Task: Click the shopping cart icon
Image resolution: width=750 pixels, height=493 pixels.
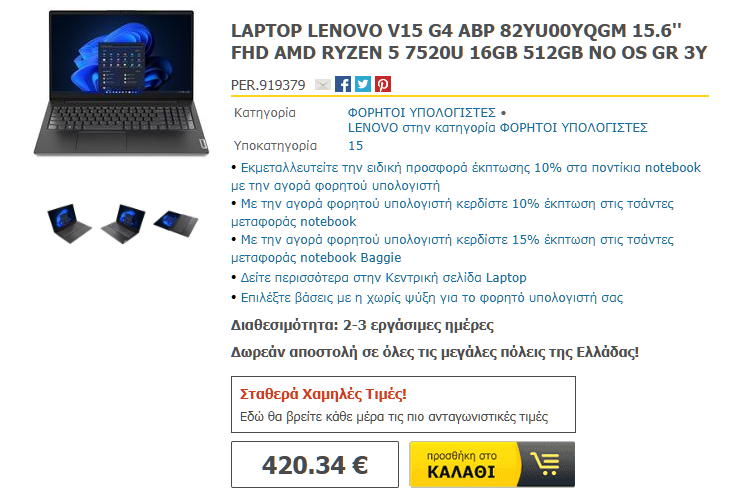Action: [547, 464]
